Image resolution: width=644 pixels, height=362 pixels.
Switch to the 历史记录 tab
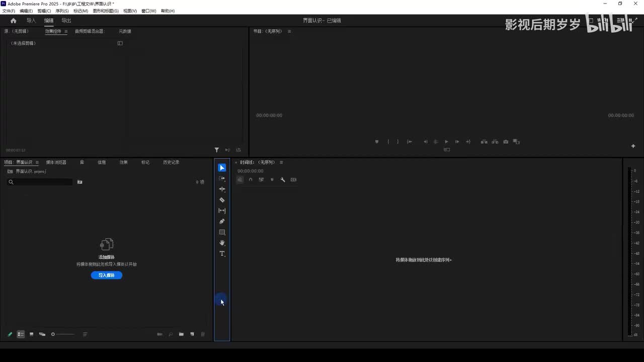pyautogui.click(x=171, y=162)
